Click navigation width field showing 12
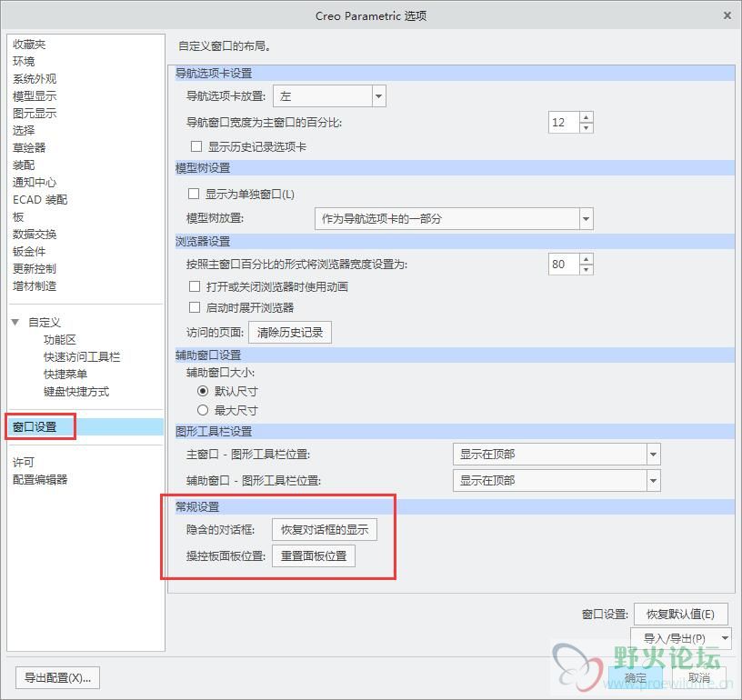This screenshot has height=700, width=742. [x=564, y=123]
